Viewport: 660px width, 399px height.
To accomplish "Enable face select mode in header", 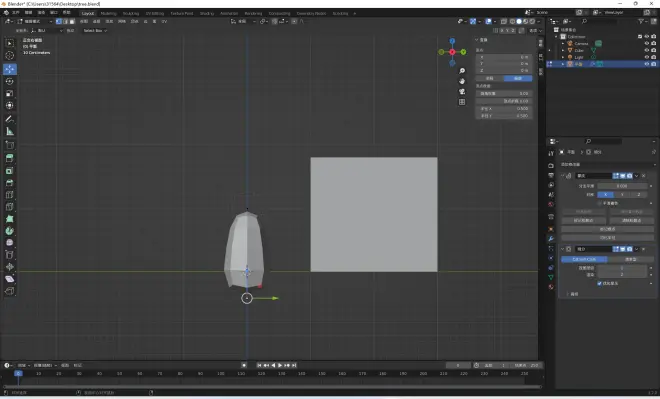I will 72,21.
